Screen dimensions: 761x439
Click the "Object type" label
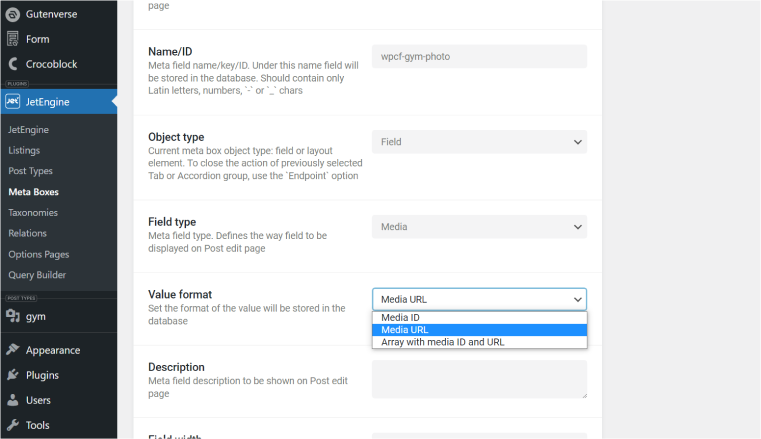(x=176, y=137)
